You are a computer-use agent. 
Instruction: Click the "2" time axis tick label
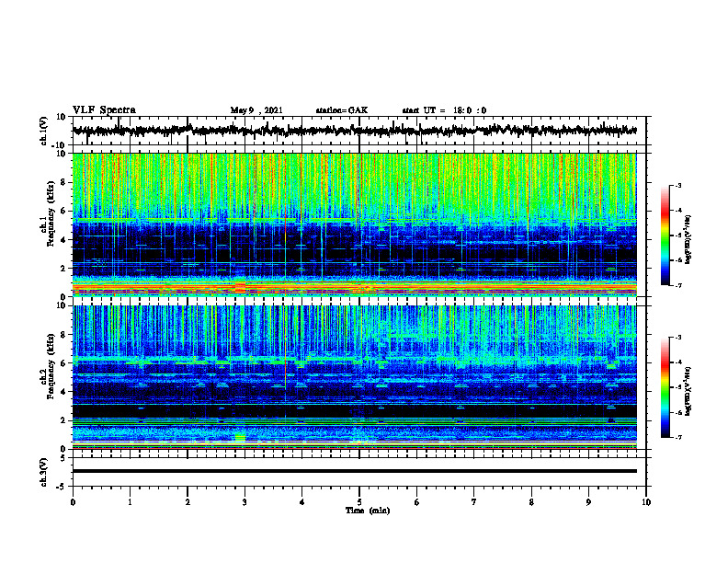pos(188,502)
